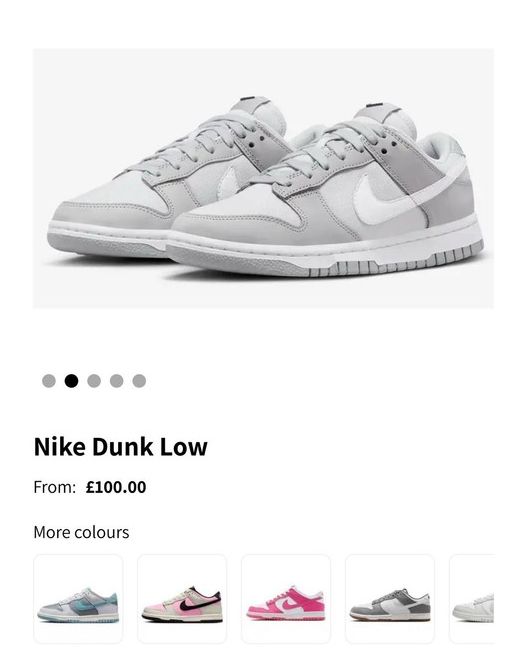Open the Nike Dunk Low title
The height and width of the screenshot is (650, 520).
tap(121, 447)
